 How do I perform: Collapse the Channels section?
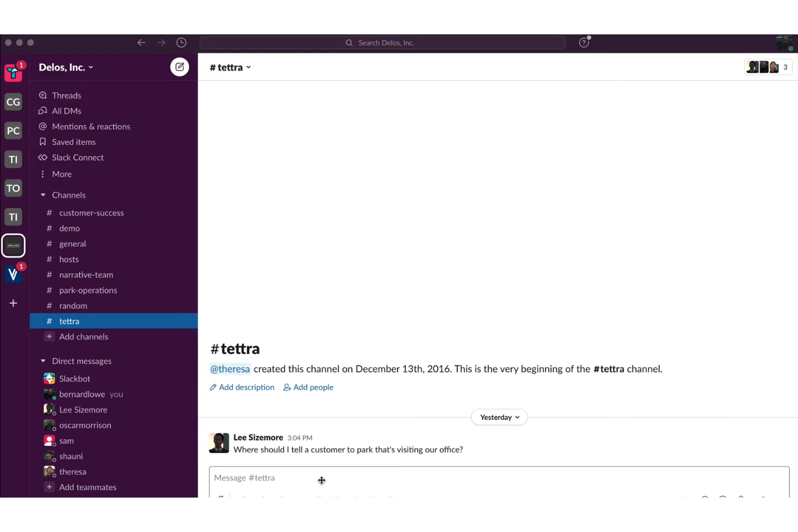point(43,195)
